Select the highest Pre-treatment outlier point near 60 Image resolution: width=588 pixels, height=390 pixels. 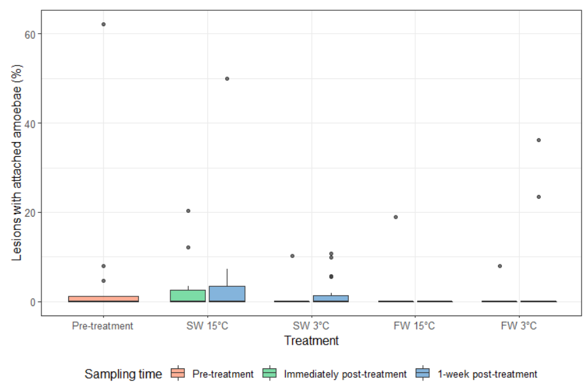(x=103, y=24)
